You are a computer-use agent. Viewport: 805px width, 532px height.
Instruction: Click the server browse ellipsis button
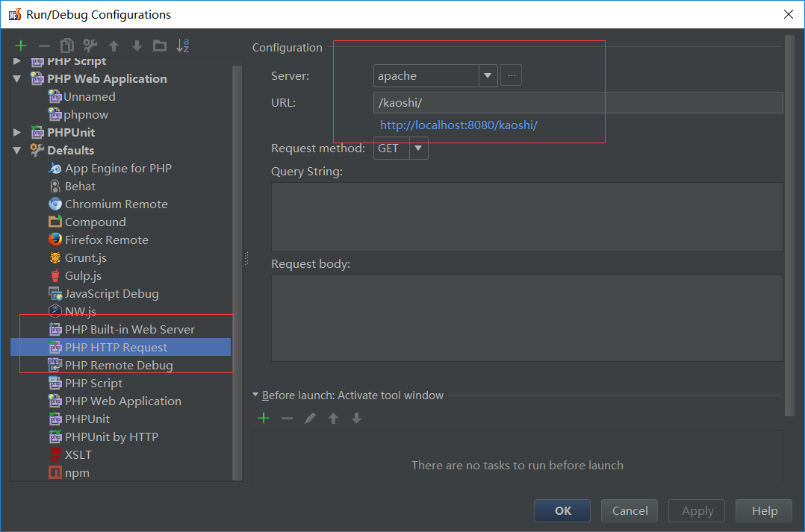tap(512, 75)
